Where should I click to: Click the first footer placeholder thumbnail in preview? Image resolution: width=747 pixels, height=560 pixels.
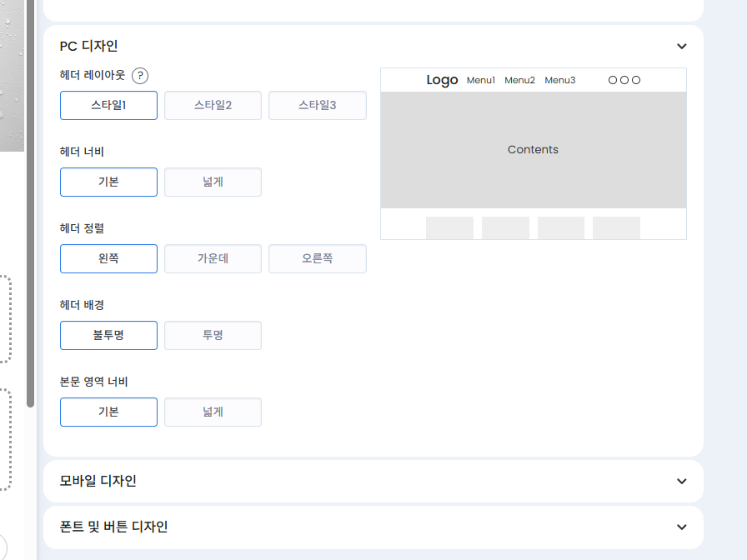pos(449,226)
